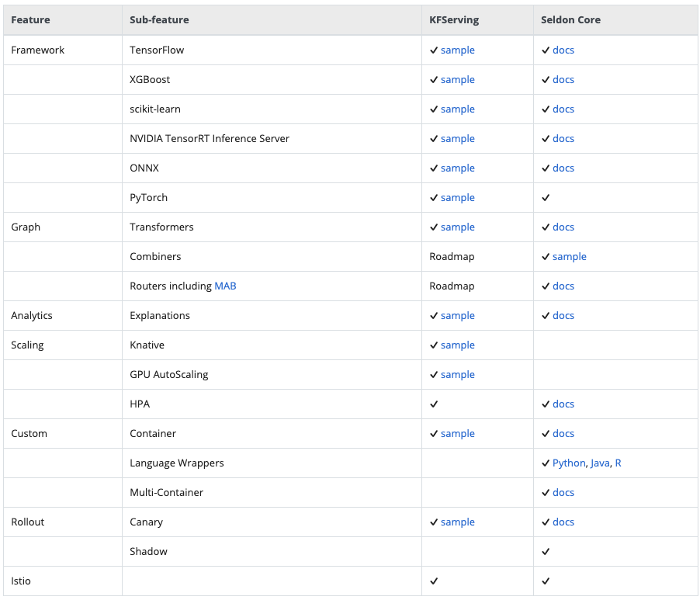Open Seldon Core docs for ONNX
Image resolution: width=700 pixels, height=600 pixels.
[563, 168]
